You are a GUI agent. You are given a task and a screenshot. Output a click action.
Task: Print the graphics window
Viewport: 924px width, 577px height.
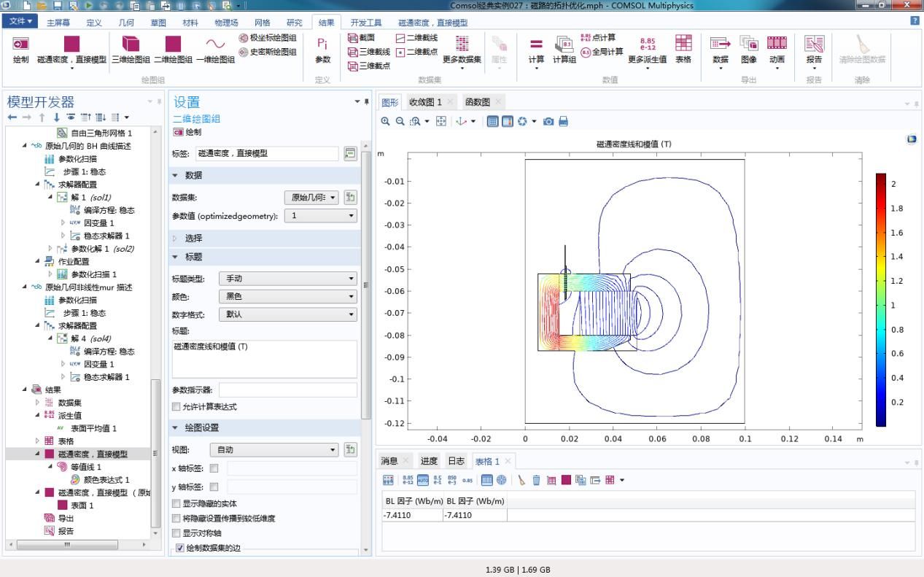(x=564, y=122)
